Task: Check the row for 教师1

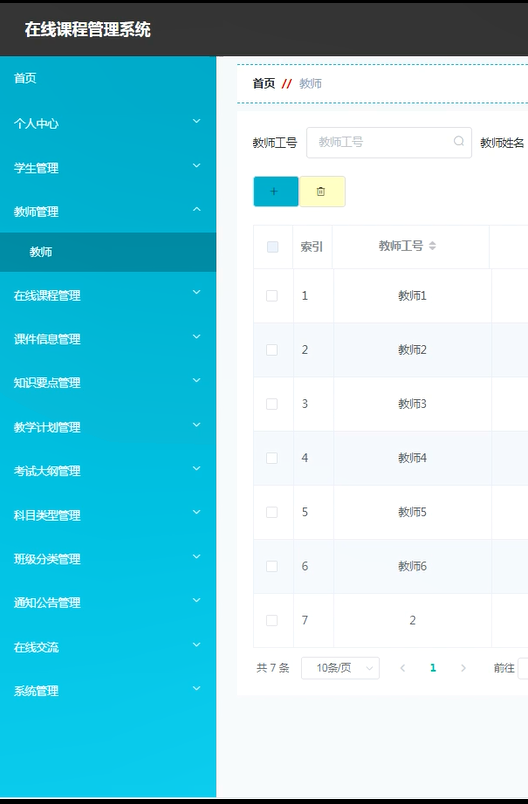Action: (272, 296)
